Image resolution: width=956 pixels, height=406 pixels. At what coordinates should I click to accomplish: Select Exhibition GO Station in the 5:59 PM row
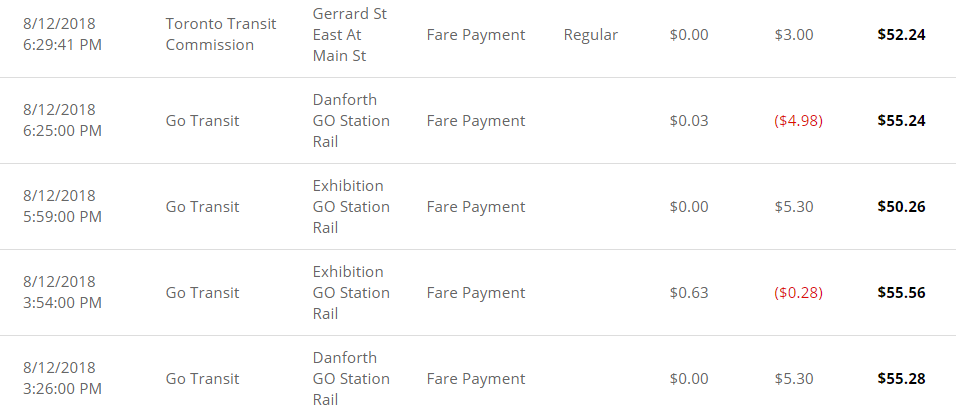(351, 207)
